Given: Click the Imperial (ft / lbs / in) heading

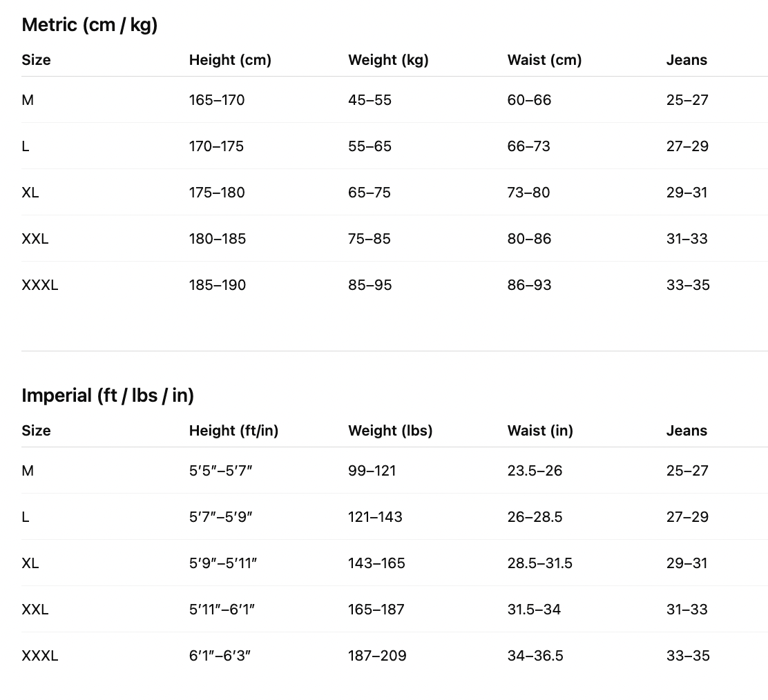Looking at the screenshot, I should (x=108, y=396).
